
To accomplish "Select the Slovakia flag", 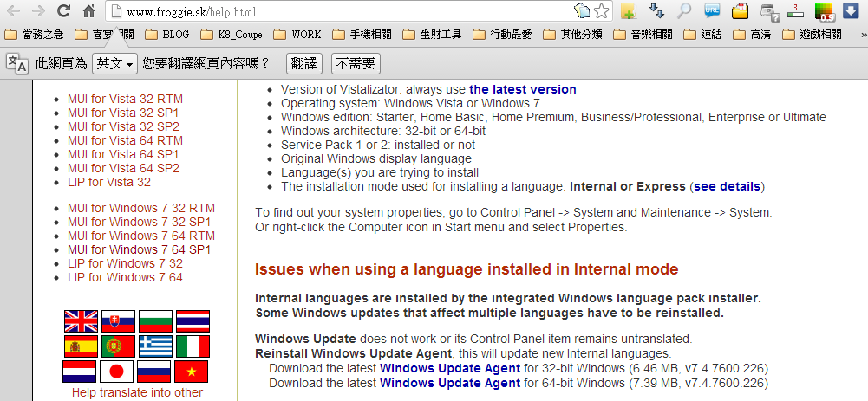I will click(118, 320).
